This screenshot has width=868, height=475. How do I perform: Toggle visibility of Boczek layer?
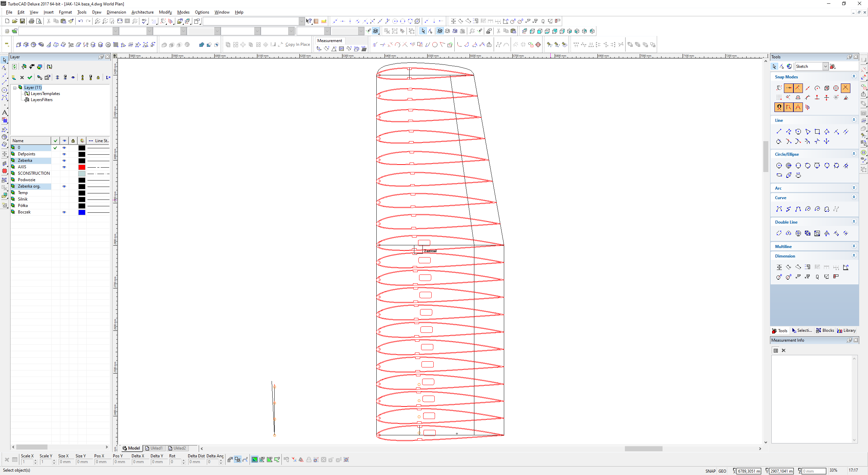click(x=64, y=212)
